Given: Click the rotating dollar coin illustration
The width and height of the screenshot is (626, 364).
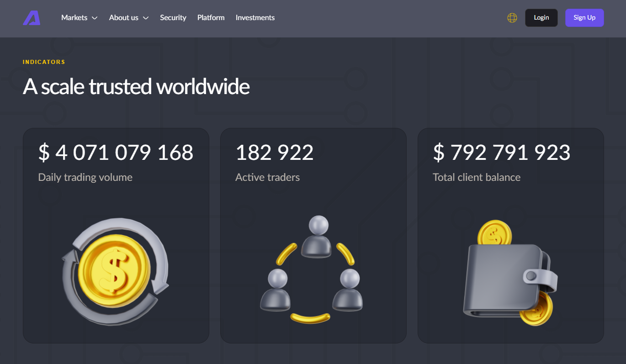Looking at the screenshot, I should 116,271.
